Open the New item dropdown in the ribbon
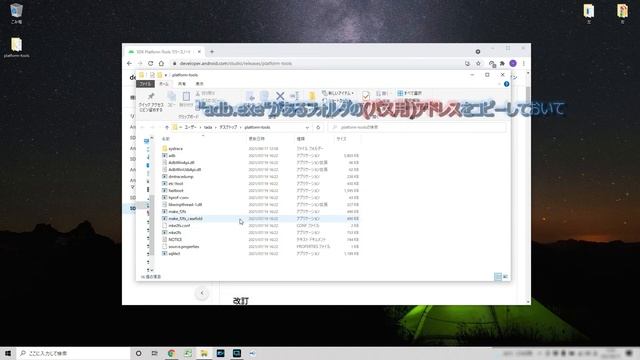Viewport: 640px width, 360px height. point(338,93)
